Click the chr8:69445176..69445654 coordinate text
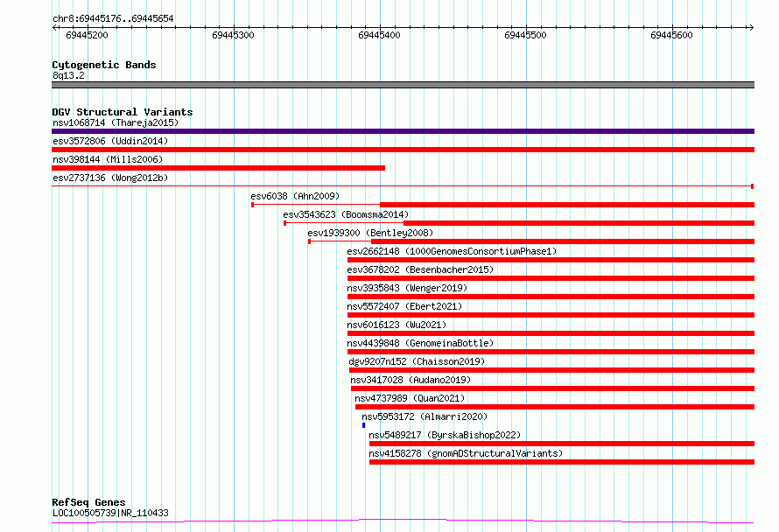779x532 pixels. click(x=113, y=19)
